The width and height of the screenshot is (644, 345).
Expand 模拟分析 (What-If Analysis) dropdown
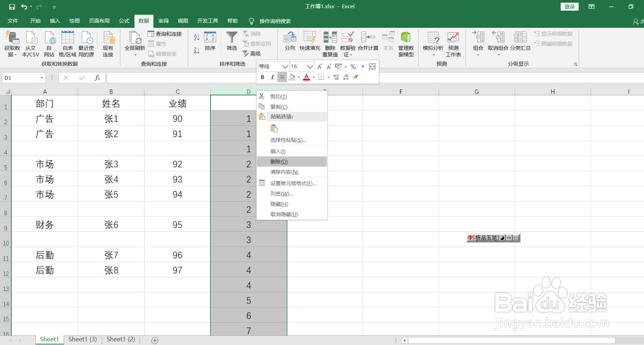[x=433, y=55]
